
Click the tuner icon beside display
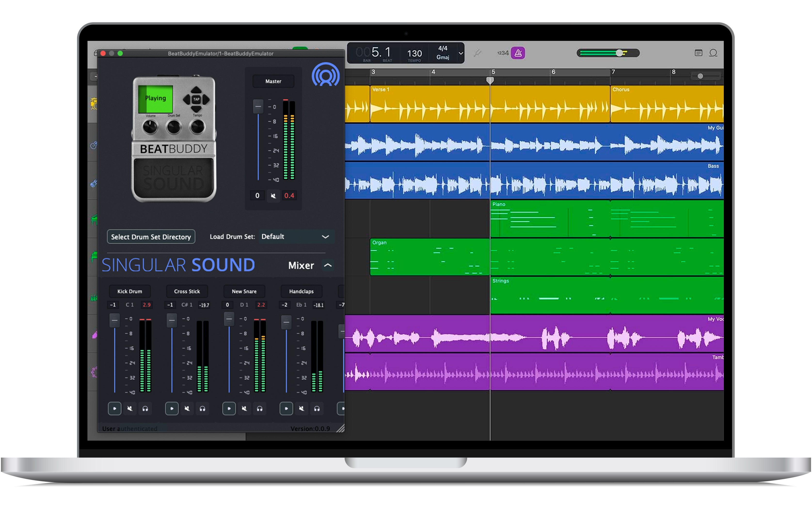point(477,53)
